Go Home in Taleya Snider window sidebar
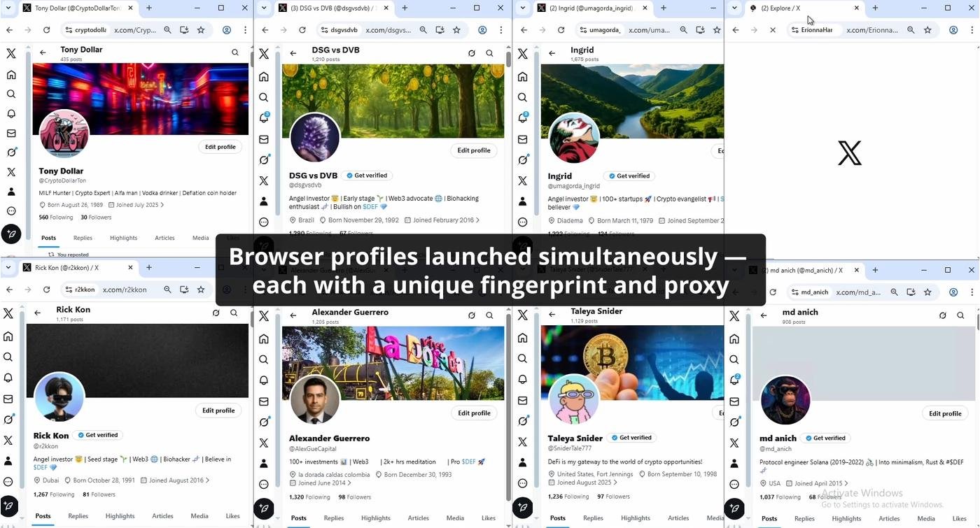 click(522, 338)
